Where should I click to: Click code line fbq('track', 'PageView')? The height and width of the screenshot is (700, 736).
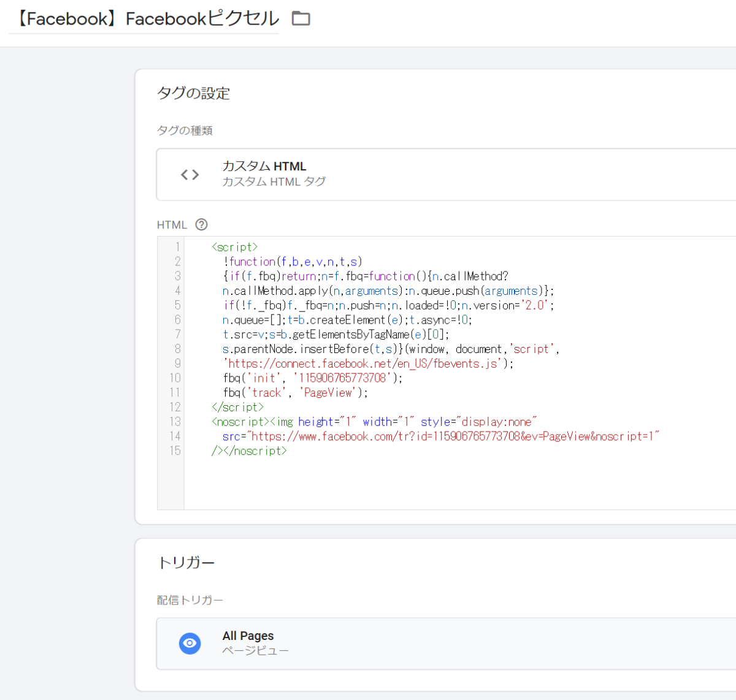point(296,393)
